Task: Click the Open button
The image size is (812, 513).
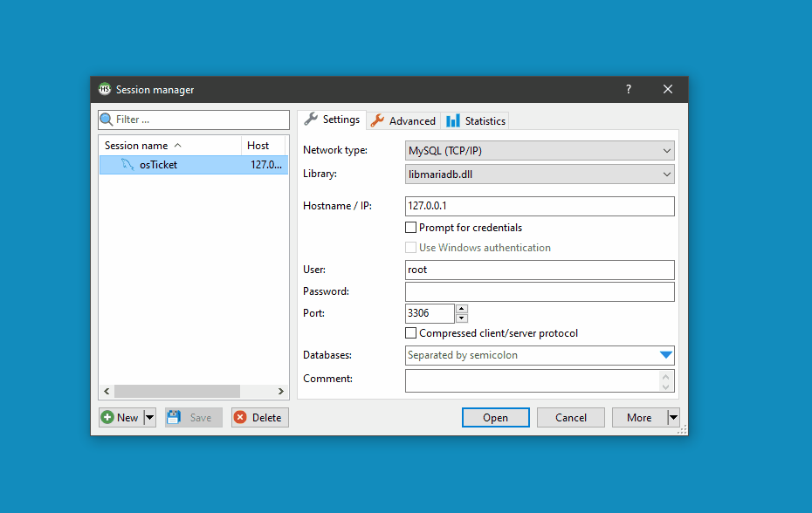Action: (x=496, y=417)
